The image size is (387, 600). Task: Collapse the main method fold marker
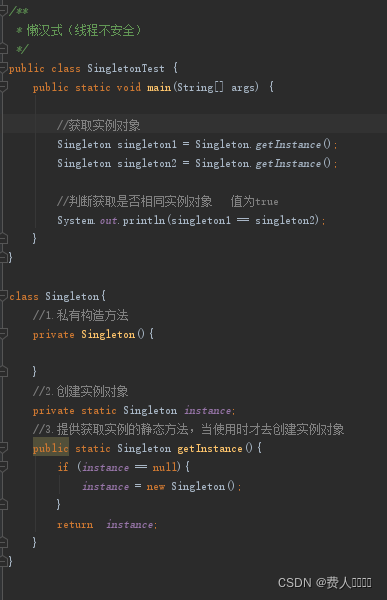point(3,87)
